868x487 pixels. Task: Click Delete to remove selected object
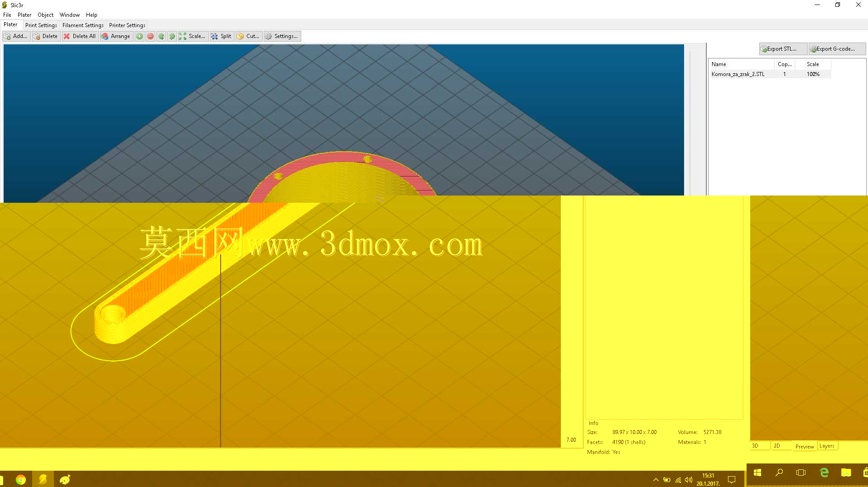[46, 36]
